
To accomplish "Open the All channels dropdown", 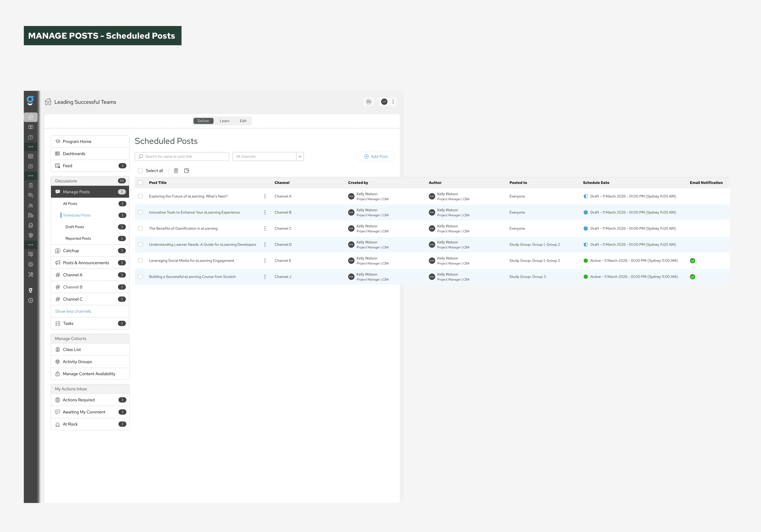I will click(268, 157).
